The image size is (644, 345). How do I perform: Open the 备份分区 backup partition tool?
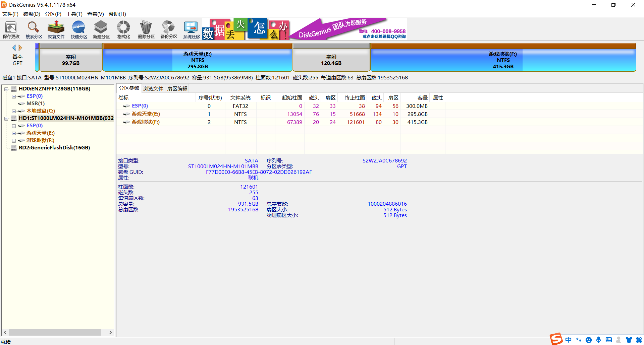pos(169,30)
